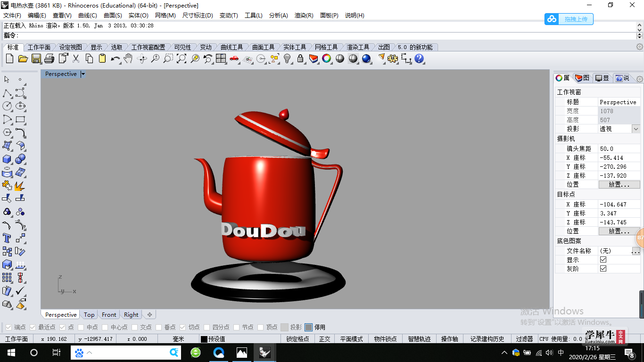Select the Rectangle tool in the sidebar

click(20, 119)
